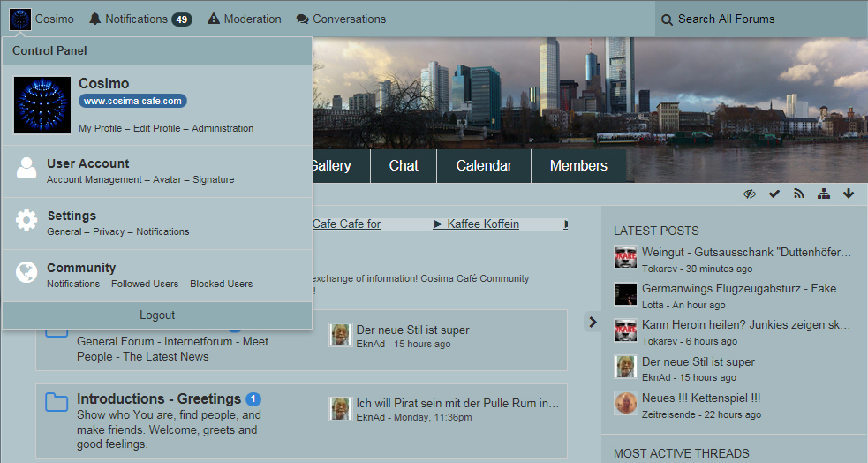The height and width of the screenshot is (463, 868).
Task: Toggle the Cosimo user menu dropdown
Action: 42,19
